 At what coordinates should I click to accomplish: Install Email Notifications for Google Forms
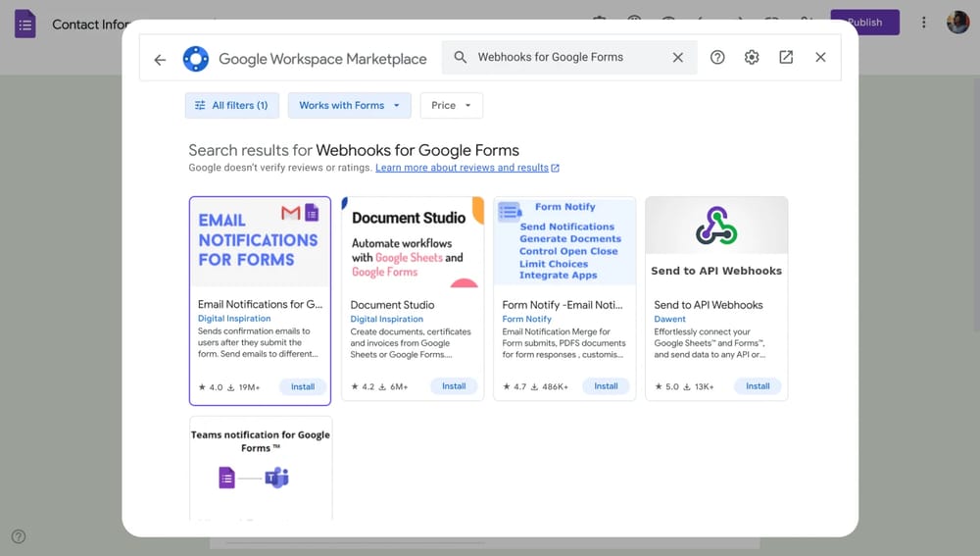pyautogui.click(x=303, y=386)
